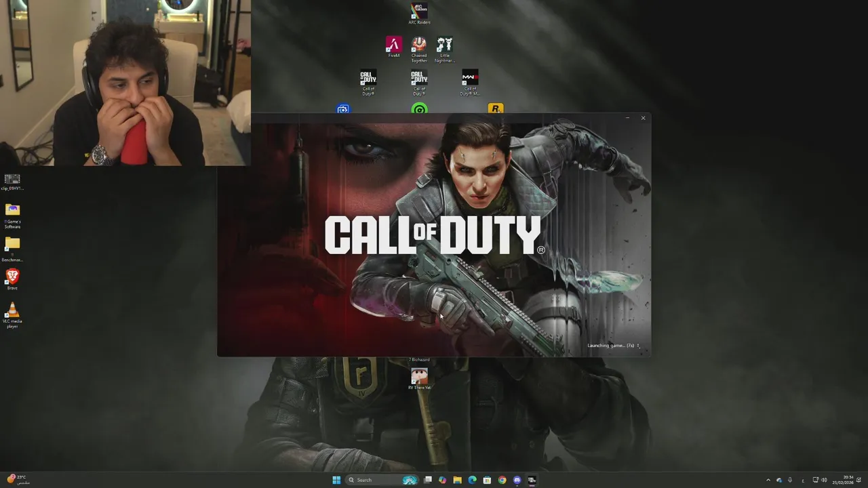Click the microphone icon in the system tray

click(789, 480)
